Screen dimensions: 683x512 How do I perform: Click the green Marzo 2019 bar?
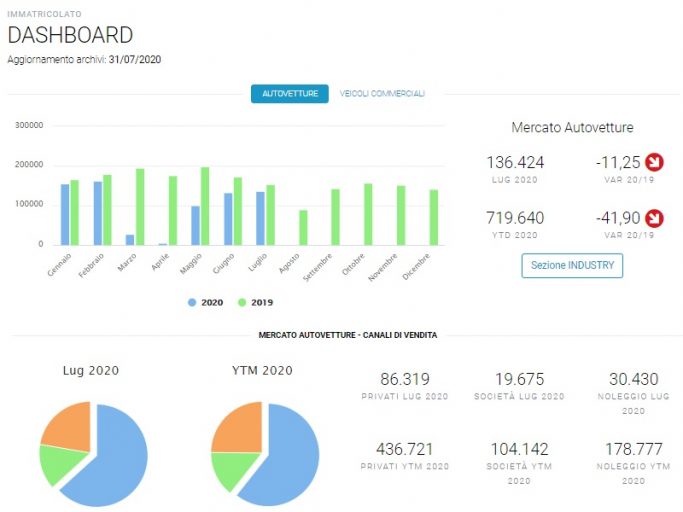tap(140, 207)
